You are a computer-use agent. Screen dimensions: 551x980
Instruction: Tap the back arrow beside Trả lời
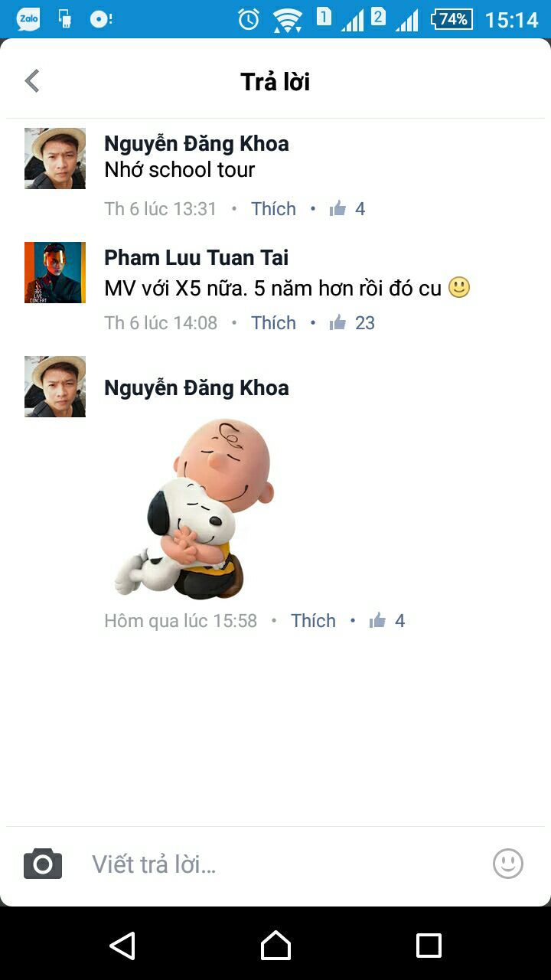[x=32, y=81]
